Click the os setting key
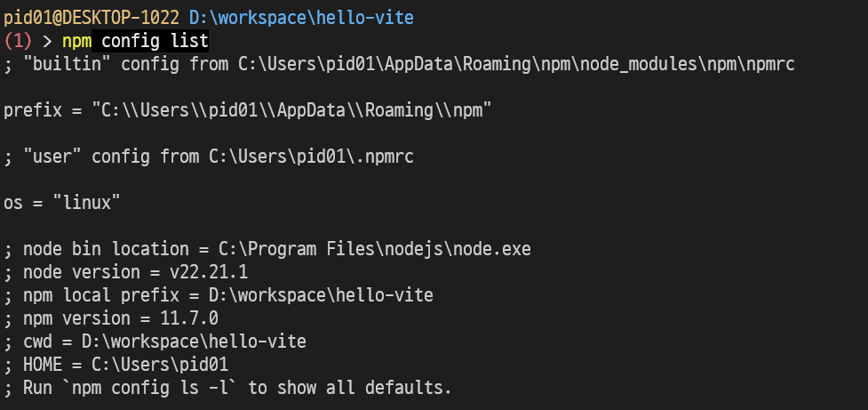This screenshot has height=410, width=868. click(x=12, y=203)
